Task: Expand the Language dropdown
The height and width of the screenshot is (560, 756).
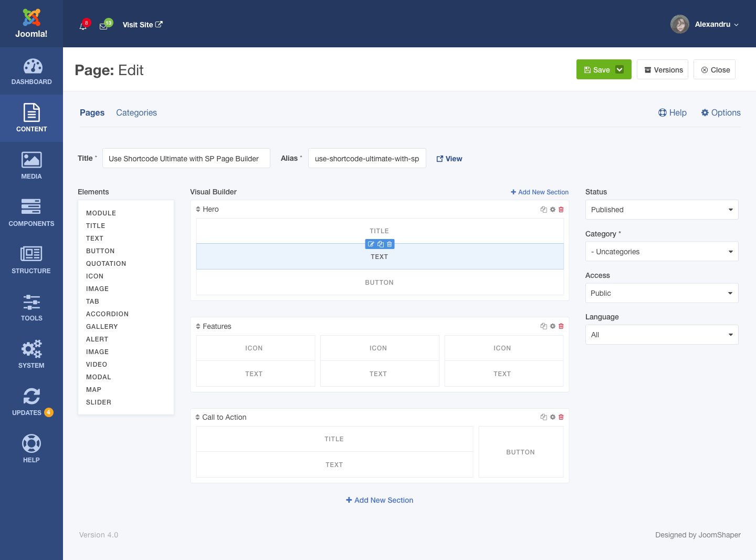Action: [x=661, y=335]
